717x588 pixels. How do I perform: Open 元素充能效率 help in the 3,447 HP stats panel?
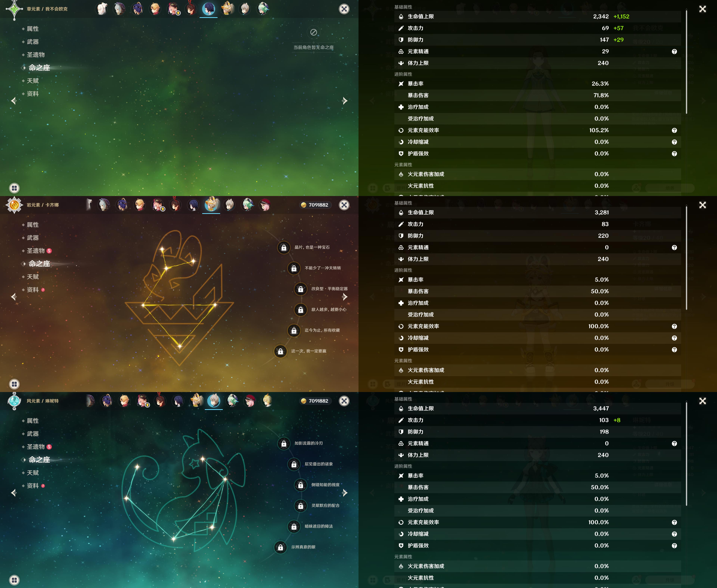click(674, 522)
